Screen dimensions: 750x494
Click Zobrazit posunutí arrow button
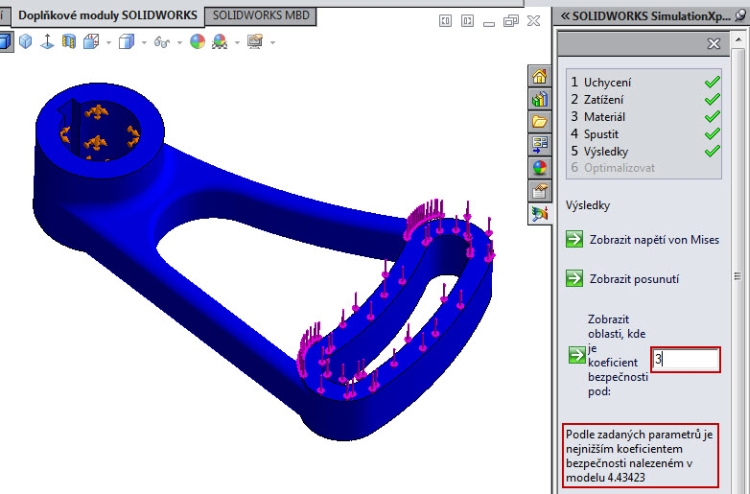pyautogui.click(x=574, y=278)
